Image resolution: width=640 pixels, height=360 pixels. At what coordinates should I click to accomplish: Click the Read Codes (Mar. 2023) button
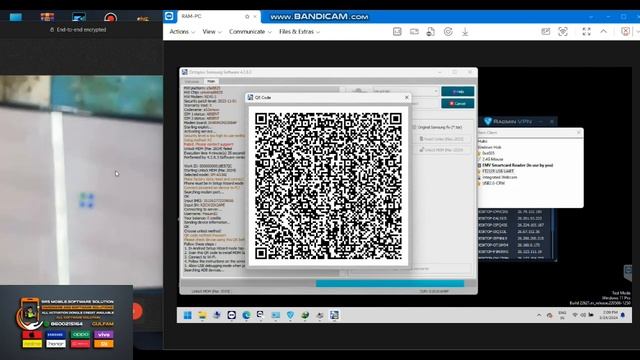(x=442, y=139)
